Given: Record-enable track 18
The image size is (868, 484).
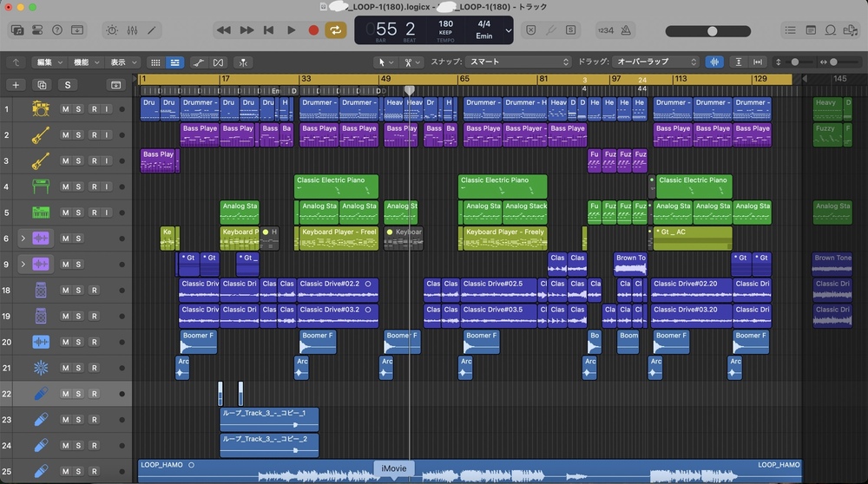Looking at the screenshot, I should coord(94,291).
